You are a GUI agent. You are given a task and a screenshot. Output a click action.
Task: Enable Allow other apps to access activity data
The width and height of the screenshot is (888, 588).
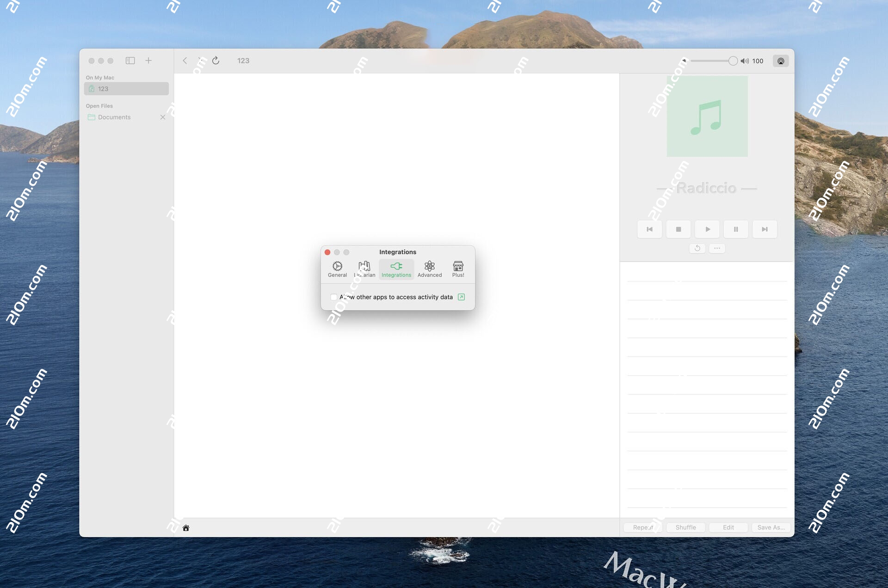(x=333, y=297)
